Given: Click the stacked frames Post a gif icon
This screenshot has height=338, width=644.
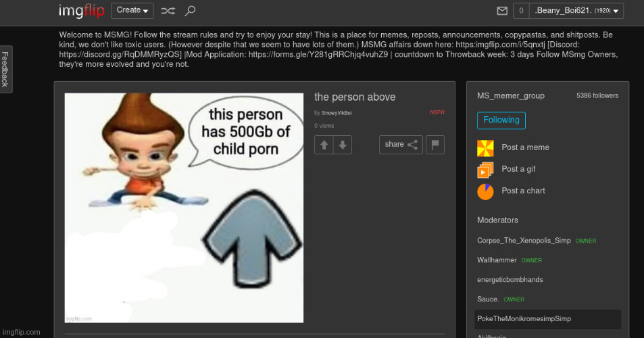Looking at the screenshot, I should (x=485, y=170).
